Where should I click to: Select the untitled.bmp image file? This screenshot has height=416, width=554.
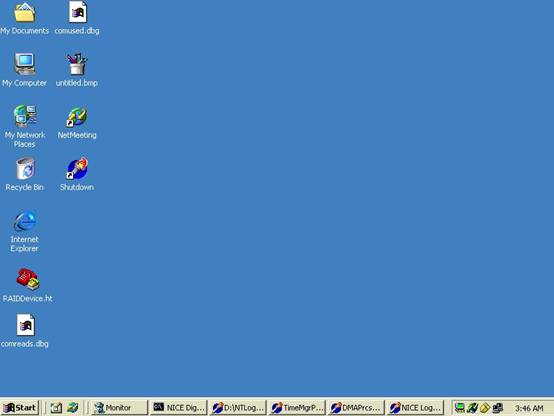coord(77,64)
